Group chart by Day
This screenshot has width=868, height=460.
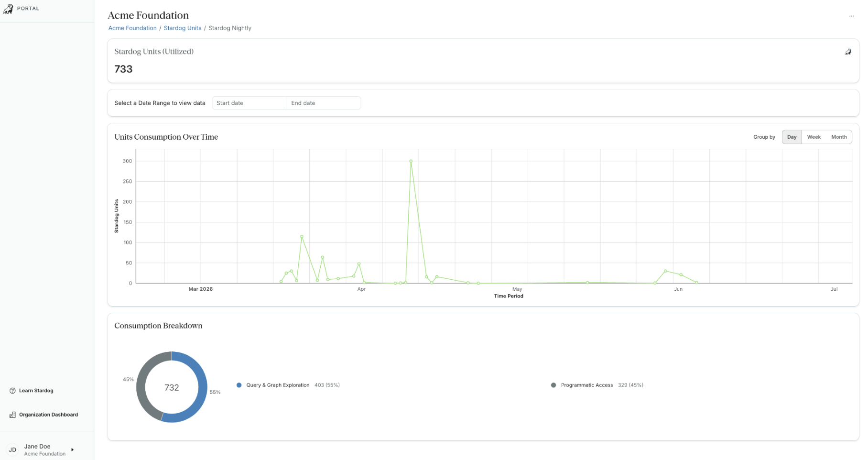point(792,137)
